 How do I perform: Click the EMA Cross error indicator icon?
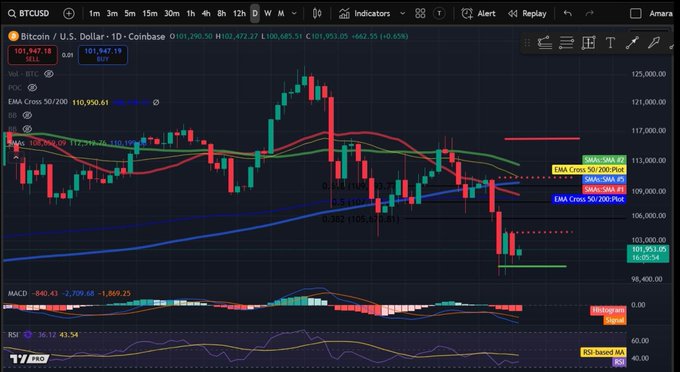156,102
